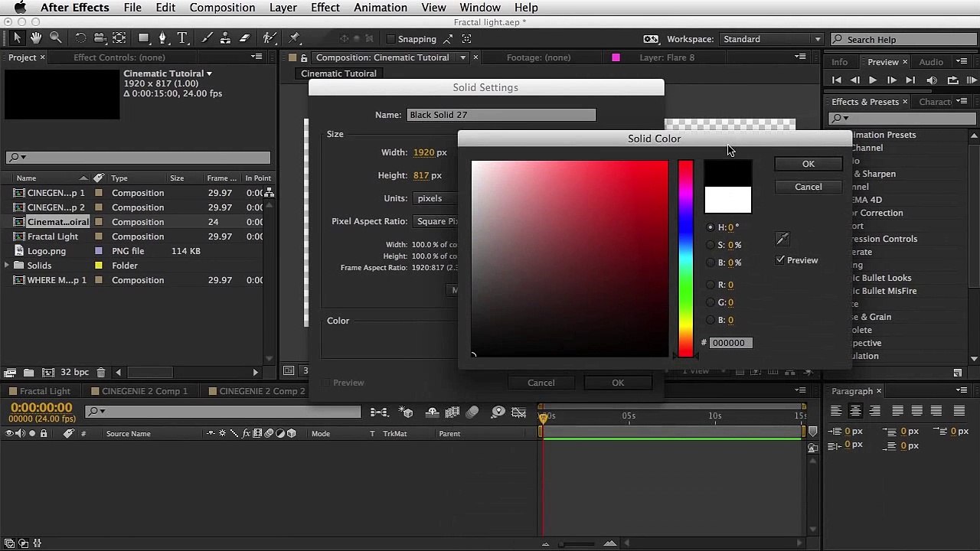Select the Zoom magnifier tool
The width and height of the screenshot is (980, 551).
coord(56,37)
